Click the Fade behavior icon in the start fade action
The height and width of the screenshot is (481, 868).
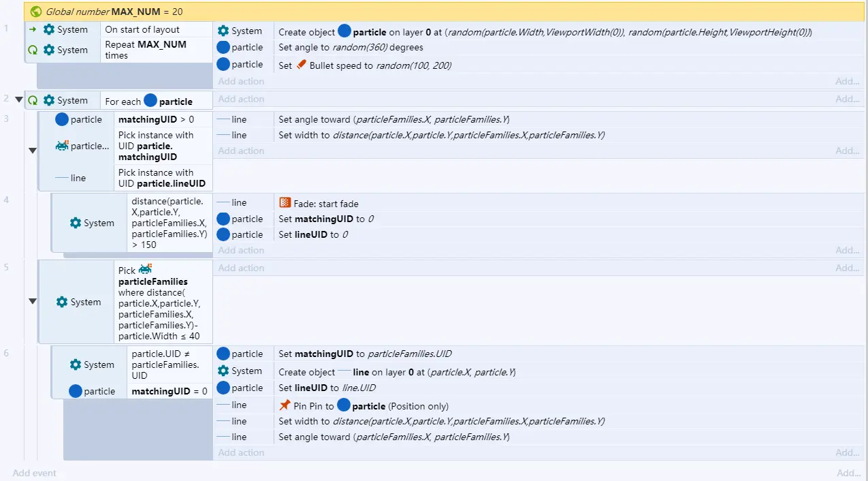pyautogui.click(x=285, y=203)
